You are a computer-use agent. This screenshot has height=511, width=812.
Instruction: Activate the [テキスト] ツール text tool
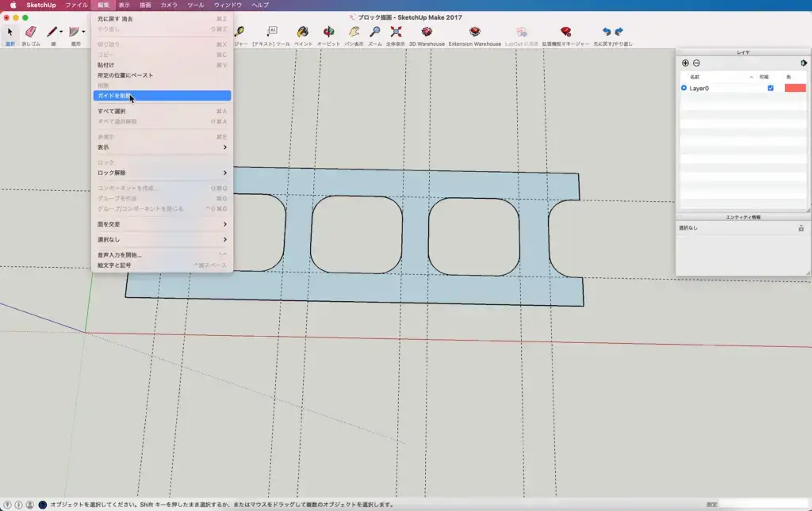tap(272, 32)
